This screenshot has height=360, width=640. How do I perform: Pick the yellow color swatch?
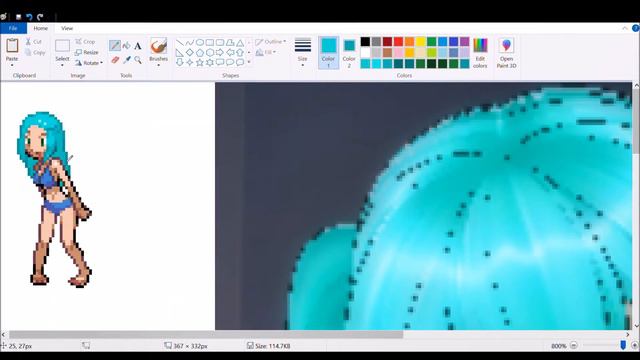click(x=420, y=41)
